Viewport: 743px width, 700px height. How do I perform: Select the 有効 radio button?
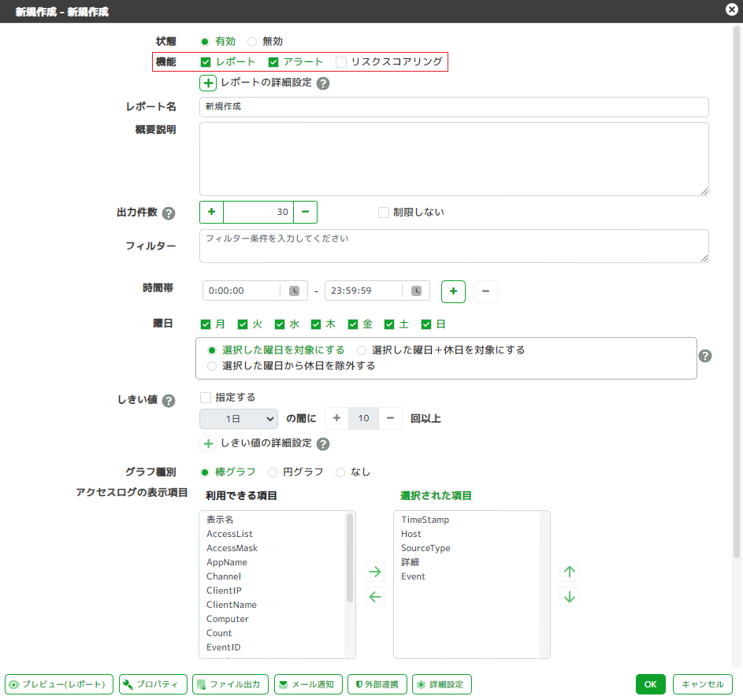coord(205,42)
